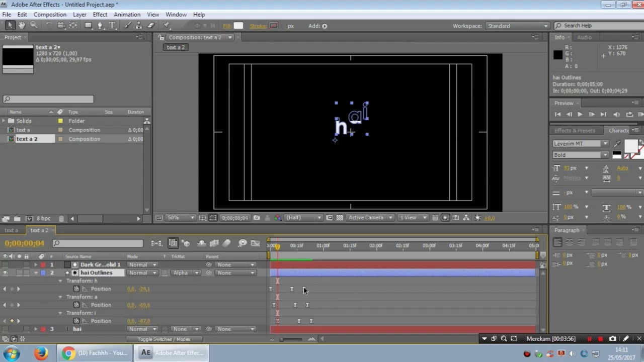Image resolution: width=644 pixels, height=362 pixels.
Task: Open the Composition menu
Action: (50, 15)
